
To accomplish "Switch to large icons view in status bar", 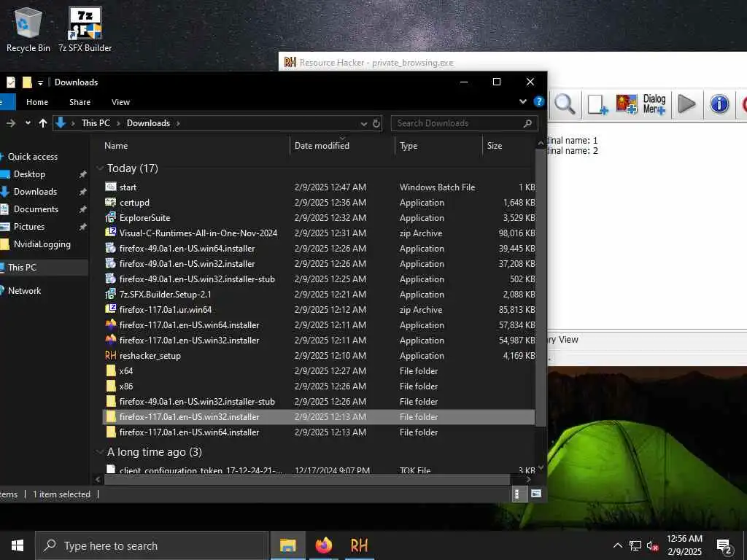I will point(536,494).
